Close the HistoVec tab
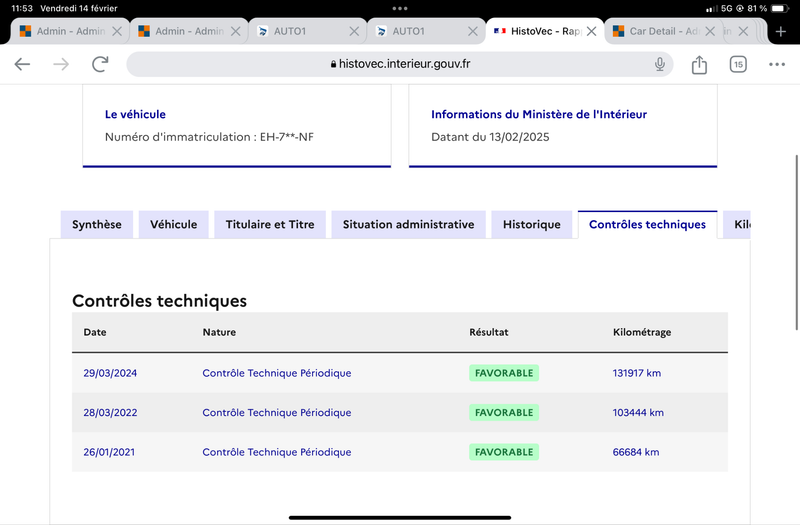This screenshot has width=800, height=525. coord(591,32)
